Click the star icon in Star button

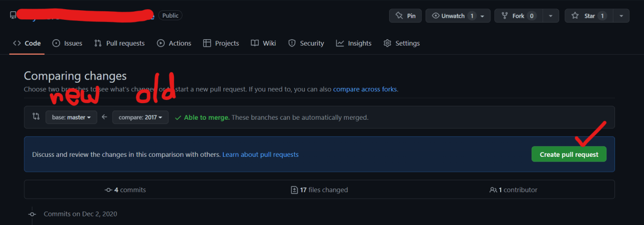[575, 16]
